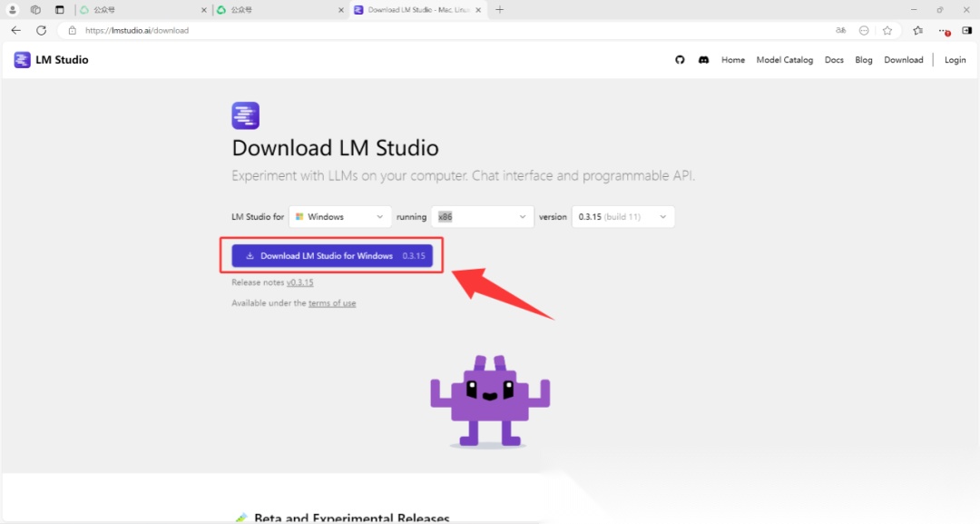Image resolution: width=980 pixels, height=524 pixels.
Task: Close the first 公众号 tab
Action: tap(204, 10)
